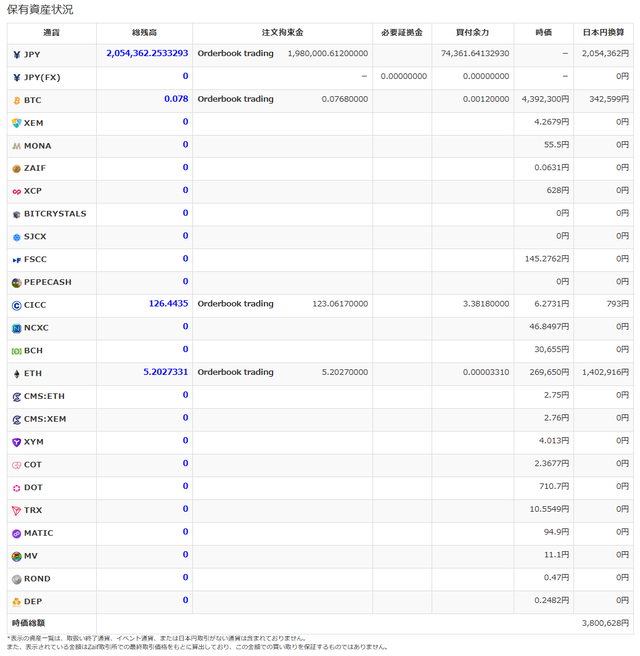
Task: Open the ETH balance 5.2027331 link
Action: pyautogui.click(x=166, y=372)
